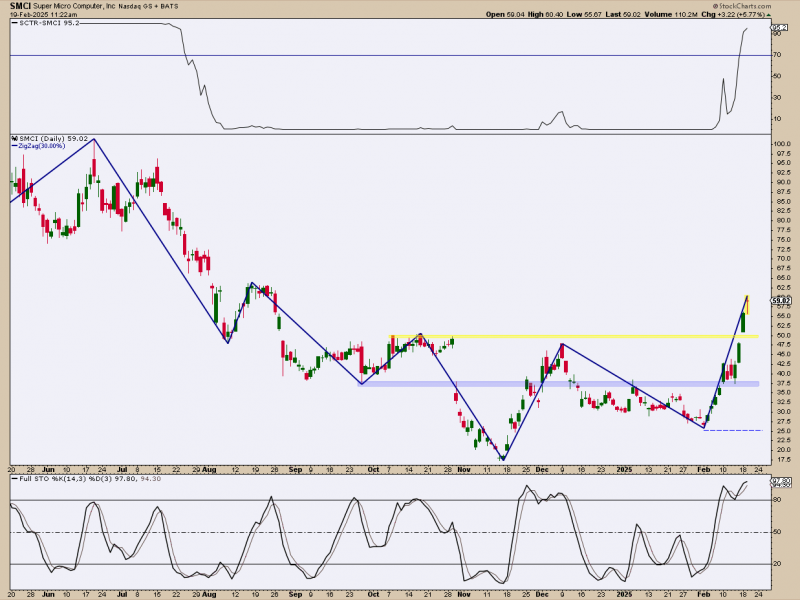800x600 pixels.
Task: Click the 50.0 label on the price axis
Action: 782,335
